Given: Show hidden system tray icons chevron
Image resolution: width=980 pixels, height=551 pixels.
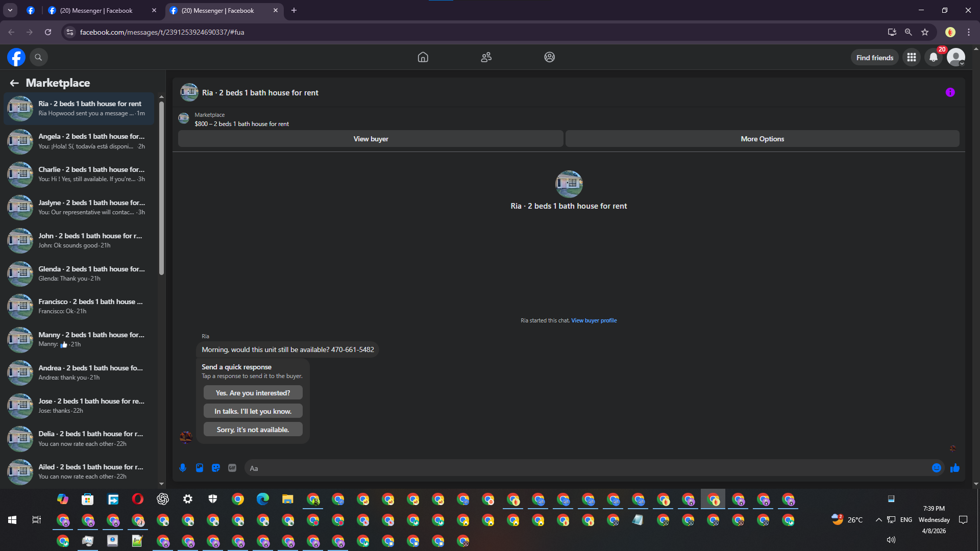Looking at the screenshot, I should tap(878, 520).
